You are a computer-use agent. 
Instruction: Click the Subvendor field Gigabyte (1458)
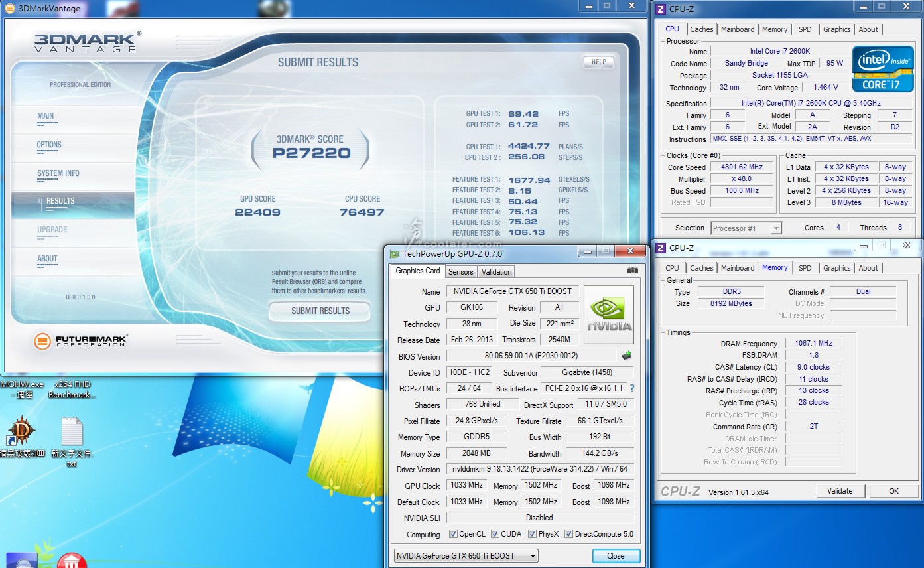pyautogui.click(x=586, y=372)
